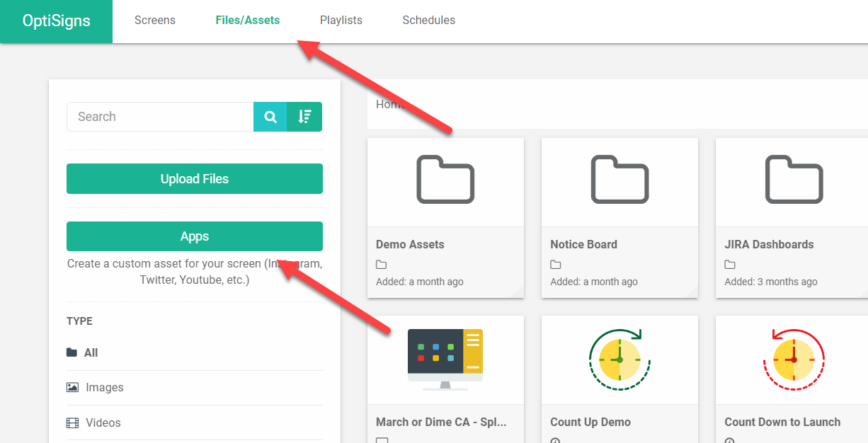Open the Apps creation page
Screen dimensions: 868x443
click(194, 236)
